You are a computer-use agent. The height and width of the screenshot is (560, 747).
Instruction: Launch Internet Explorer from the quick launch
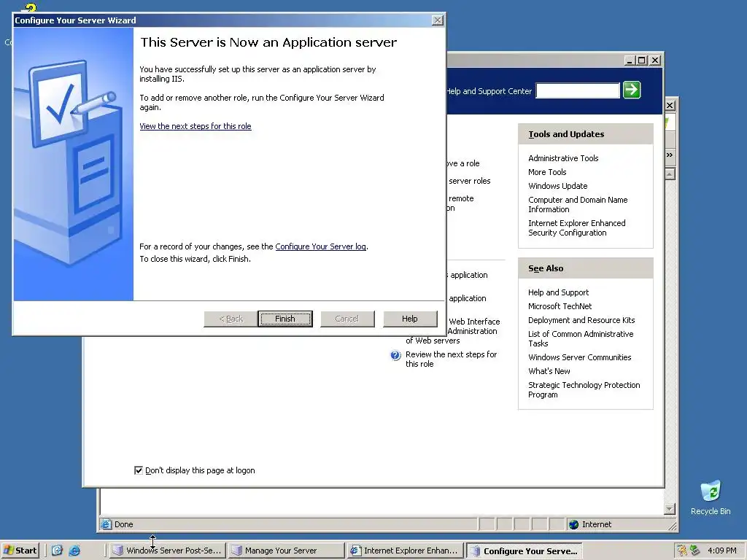74,551
